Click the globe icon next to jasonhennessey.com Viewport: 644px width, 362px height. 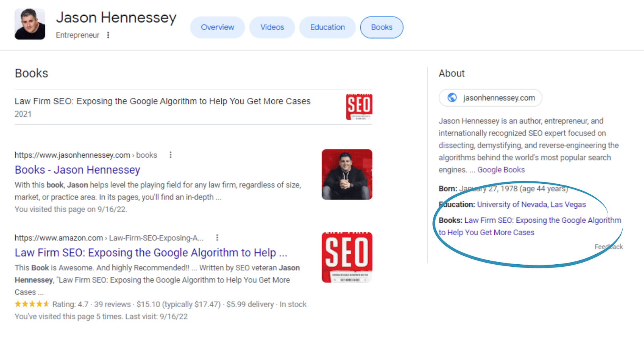pyautogui.click(x=452, y=98)
